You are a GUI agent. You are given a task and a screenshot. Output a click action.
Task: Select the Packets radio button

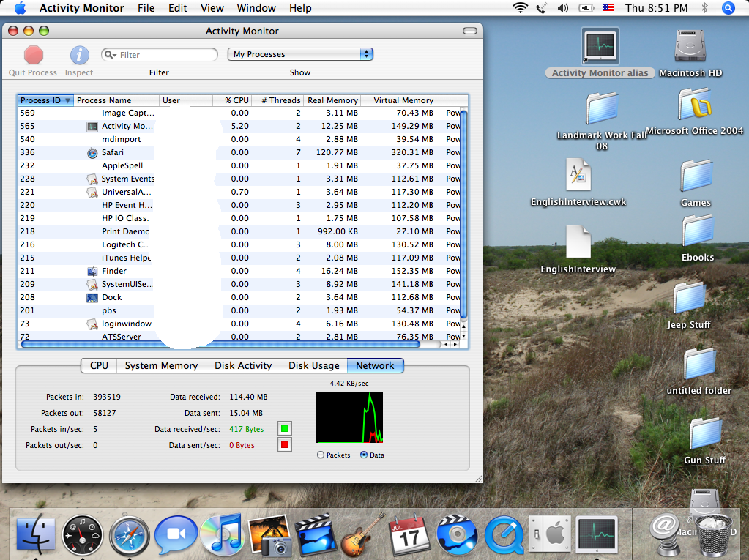click(x=321, y=455)
